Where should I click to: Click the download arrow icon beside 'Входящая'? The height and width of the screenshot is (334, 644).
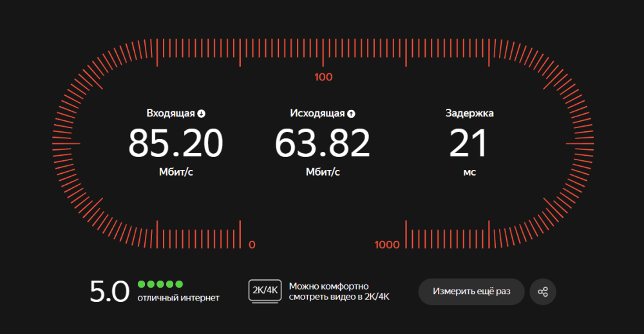201,114
